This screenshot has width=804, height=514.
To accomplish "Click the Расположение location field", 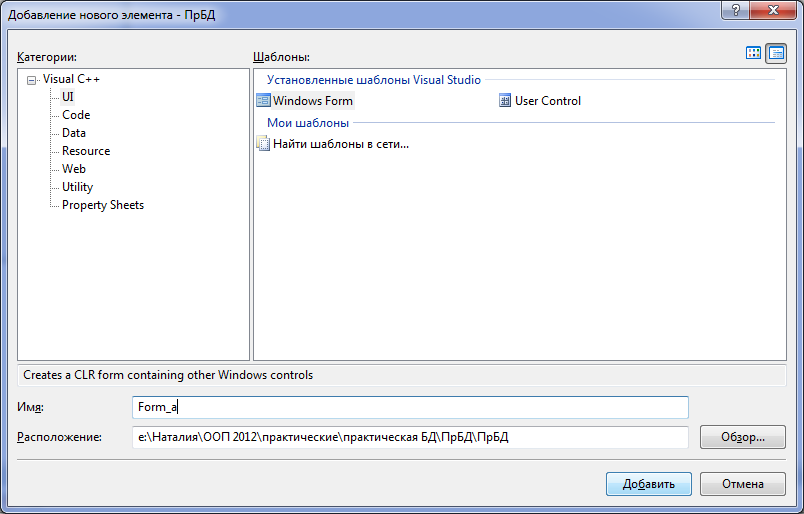I will 410,437.
